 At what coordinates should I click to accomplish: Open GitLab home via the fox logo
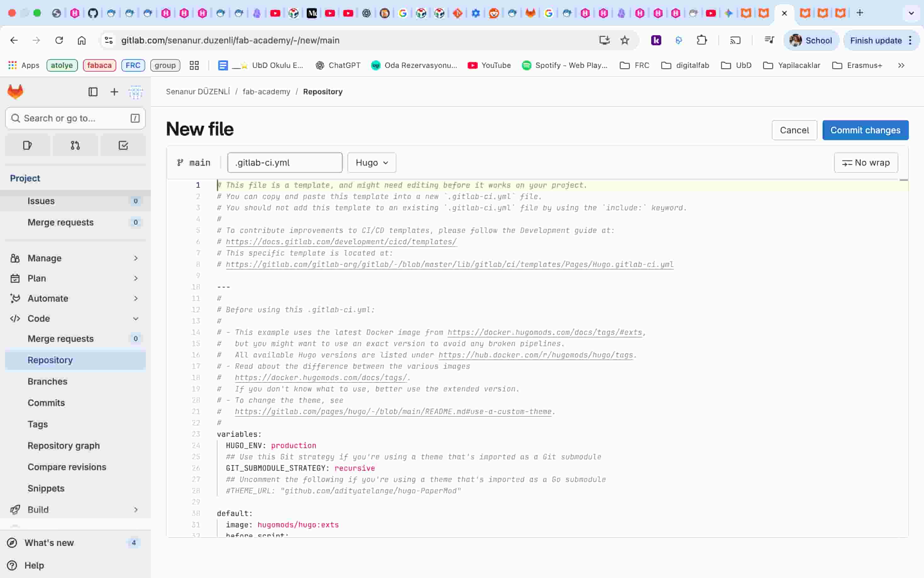click(15, 92)
